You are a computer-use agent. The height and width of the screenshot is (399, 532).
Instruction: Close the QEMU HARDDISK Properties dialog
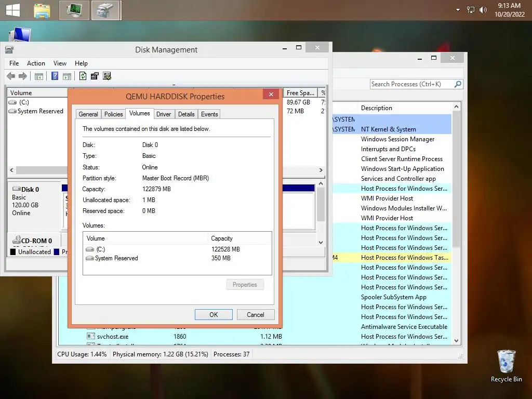pos(271,95)
